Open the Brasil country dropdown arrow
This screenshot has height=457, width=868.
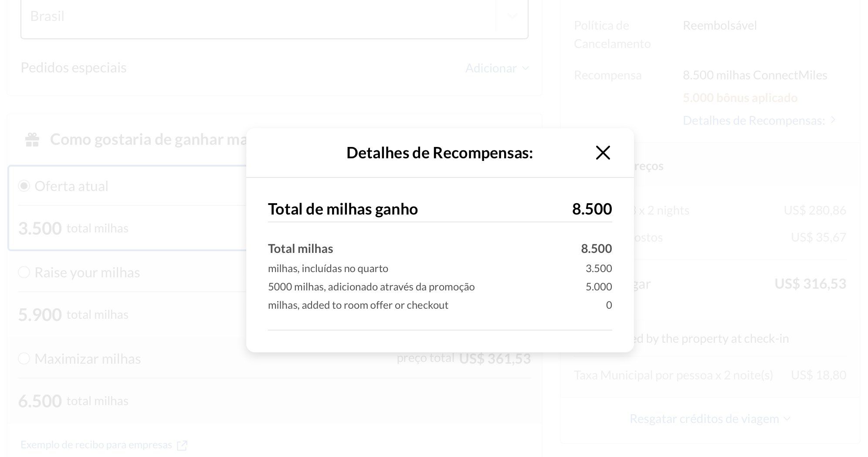point(512,16)
